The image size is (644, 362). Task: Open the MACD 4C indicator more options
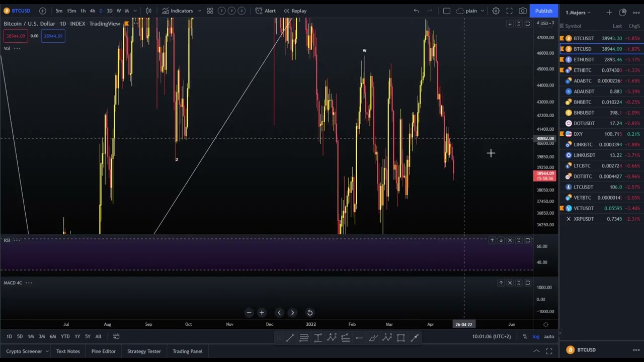[29, 283]
